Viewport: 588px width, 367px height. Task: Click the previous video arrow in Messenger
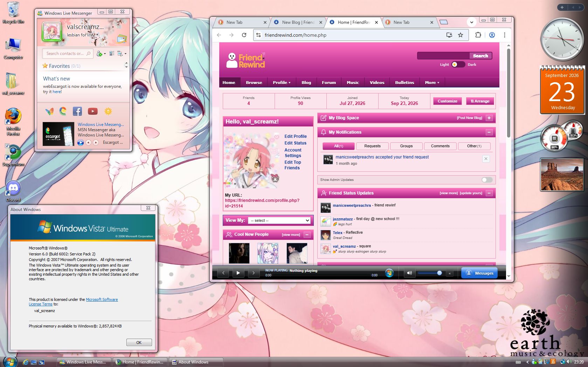(89, 142)
